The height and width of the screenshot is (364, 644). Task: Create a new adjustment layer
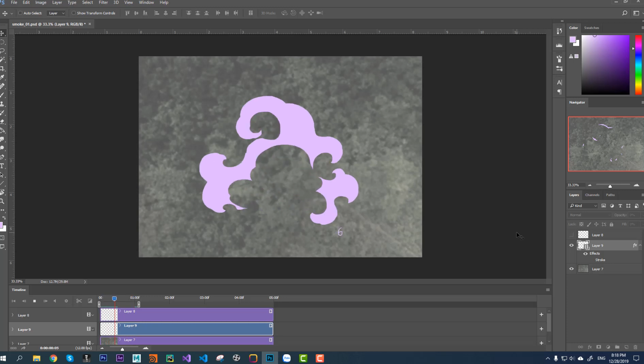pyautogui.click(x=608, y=347)
